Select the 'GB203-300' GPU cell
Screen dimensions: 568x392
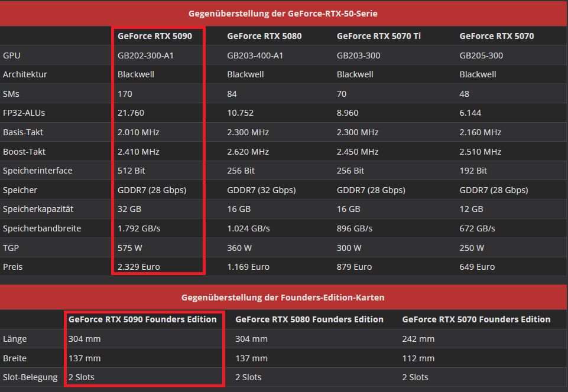pos(358,55)
